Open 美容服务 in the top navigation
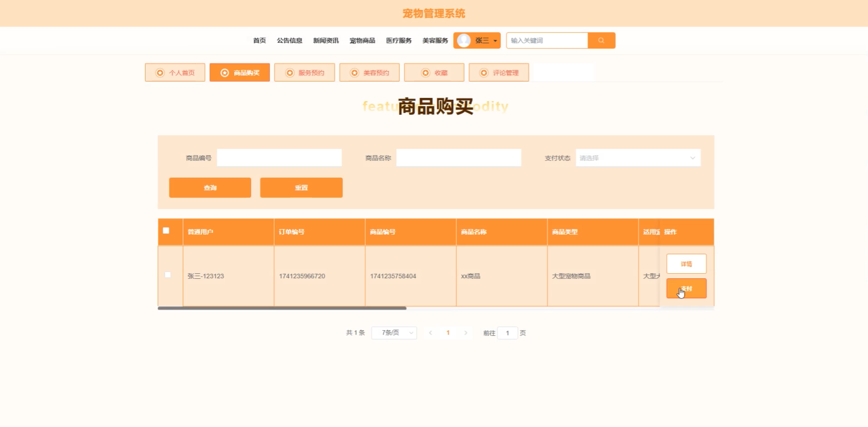The height and width of the screenshot is (427, 868). point(435,40)
